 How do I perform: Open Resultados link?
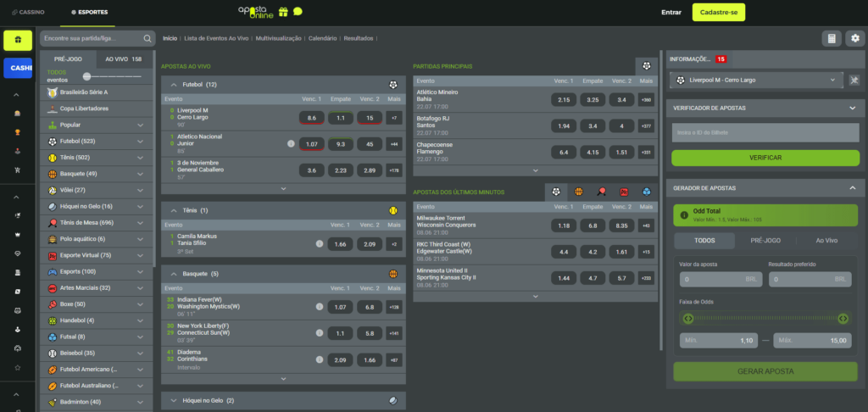(x=359, y=38)
